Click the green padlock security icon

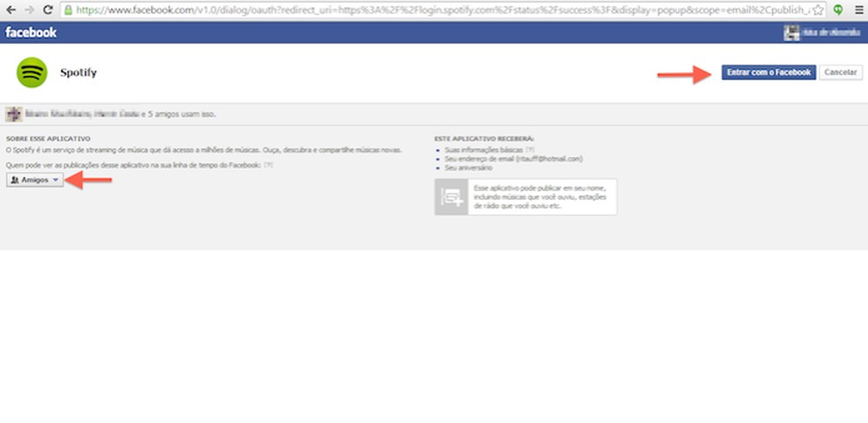[x=68, y=10]
